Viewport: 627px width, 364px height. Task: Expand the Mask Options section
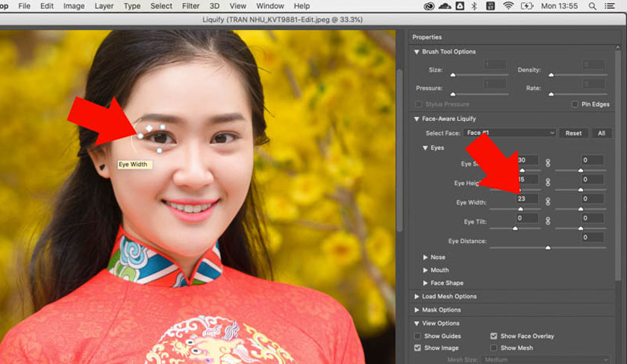pyautogui.click(x=417, y=310)
